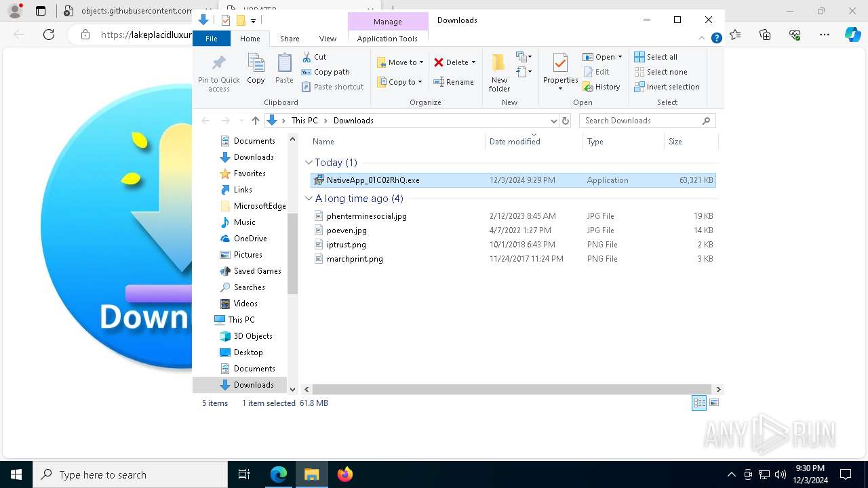Click Select none
The width and height of the screenshot is (868, 488).
click(x=660, y=72)
